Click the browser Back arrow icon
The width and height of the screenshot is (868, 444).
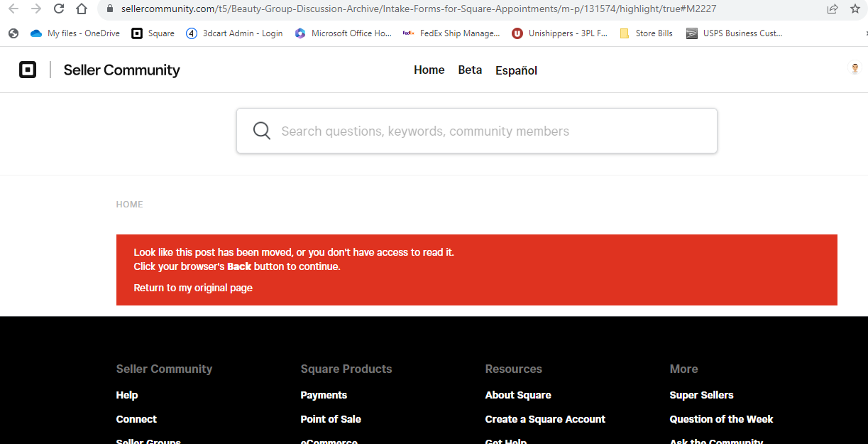tap(14, 10)
